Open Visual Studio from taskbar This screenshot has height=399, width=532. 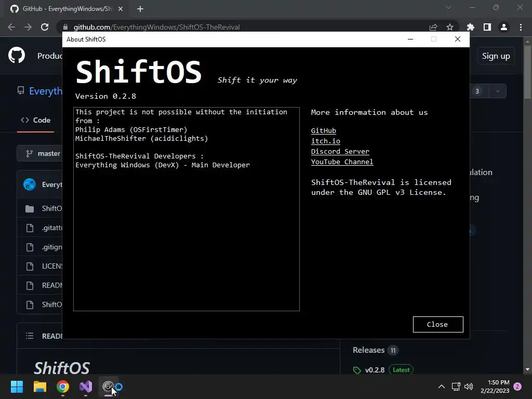(x=86, y=387)
